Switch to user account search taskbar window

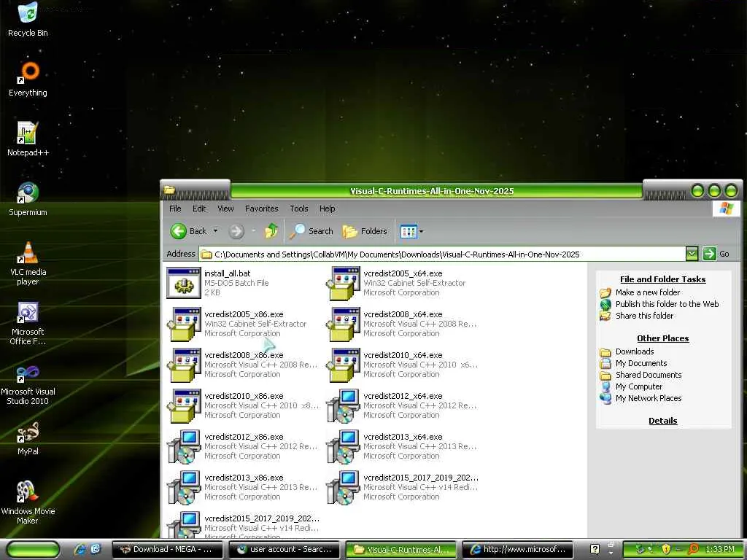(285, 550)
